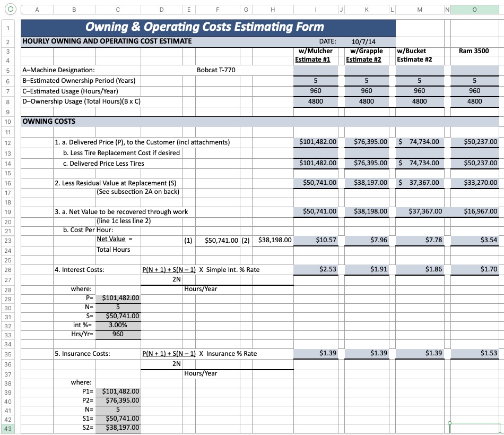The width and height of the screenshot is (504, 435).
Task: Click '2. Less Residual Value at Replacement (S)' label
Action: [x=116, y=183]
